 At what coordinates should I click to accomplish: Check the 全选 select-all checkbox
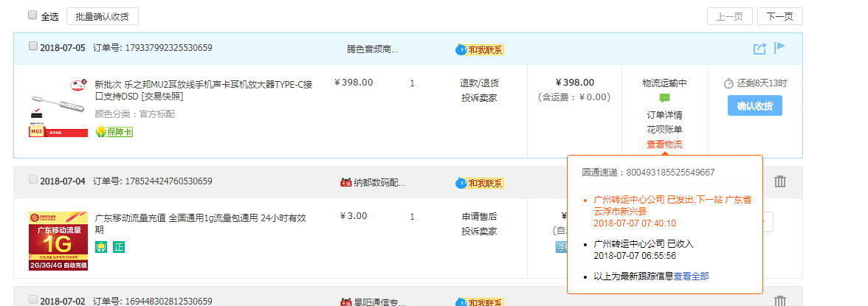[x=32, y=15]
